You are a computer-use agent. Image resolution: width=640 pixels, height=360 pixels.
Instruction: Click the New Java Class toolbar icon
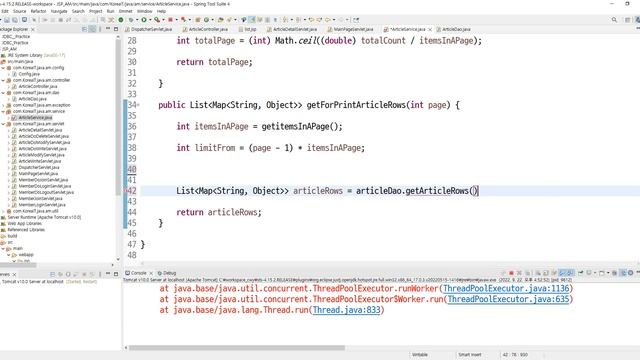coord(206,20)
